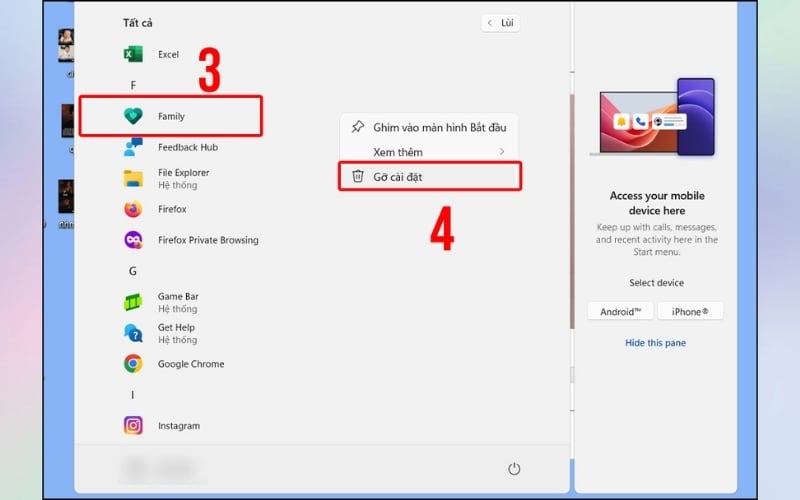800x500 pixels.
Task: Click the pin icon in context menu
Action: [x=358, y=127]
